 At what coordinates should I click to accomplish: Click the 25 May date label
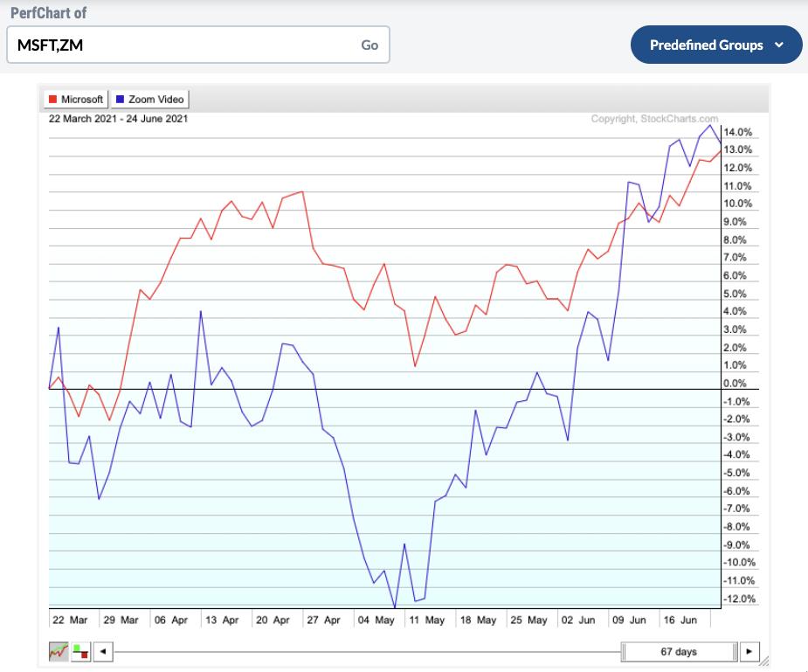(528, 620)
